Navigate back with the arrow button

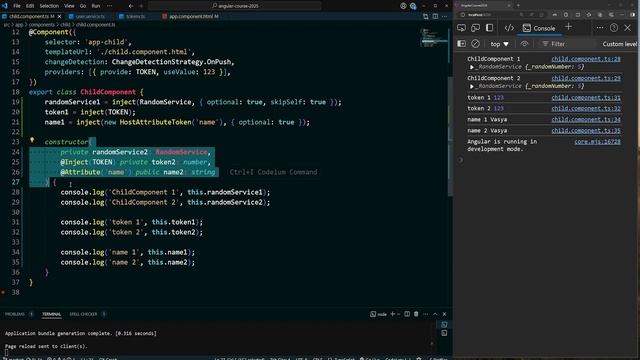(x=131, y=6)
